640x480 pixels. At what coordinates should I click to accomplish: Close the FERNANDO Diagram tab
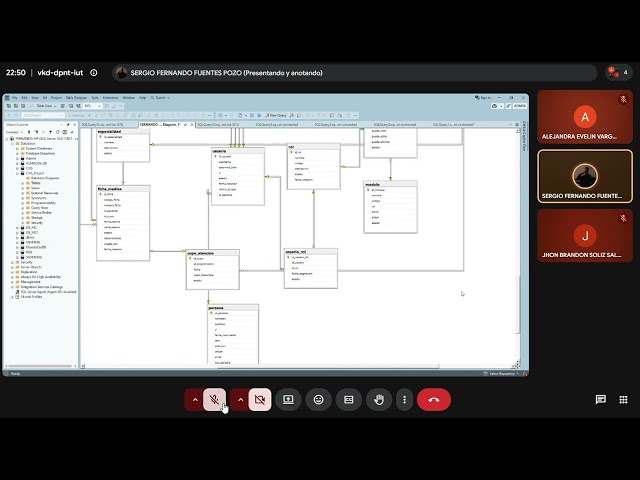tap(192, 124)
